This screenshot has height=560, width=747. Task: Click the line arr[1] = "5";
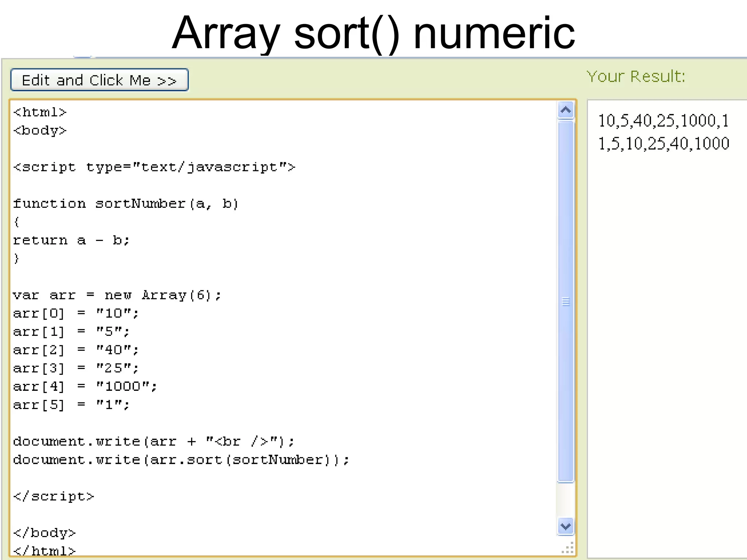point(71,331)
